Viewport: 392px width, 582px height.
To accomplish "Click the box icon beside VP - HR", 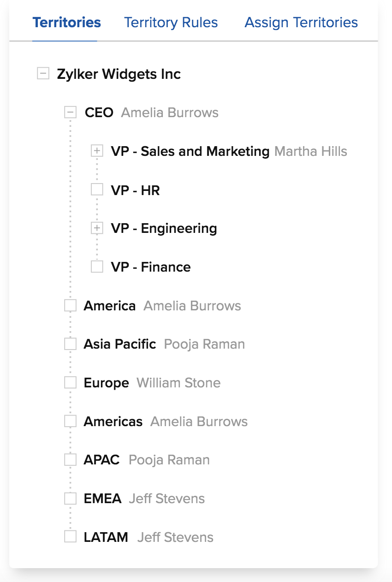I will pos(97,190).
